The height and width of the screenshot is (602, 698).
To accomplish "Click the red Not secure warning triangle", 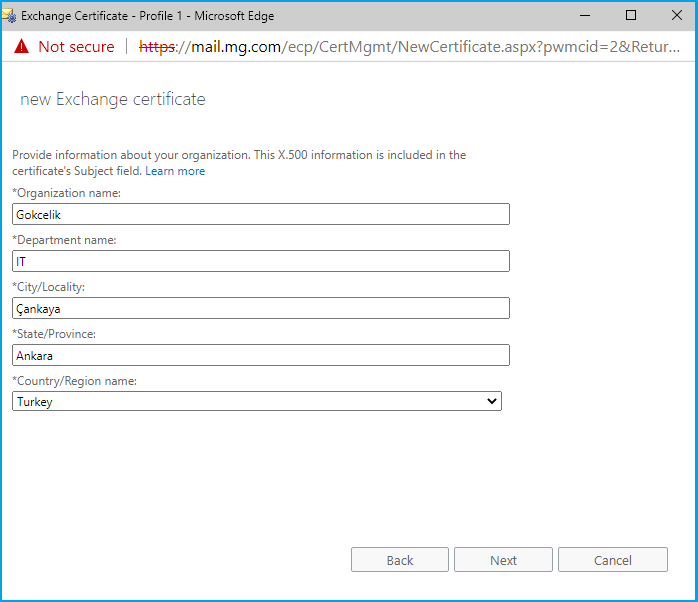I will pos(21,47).
